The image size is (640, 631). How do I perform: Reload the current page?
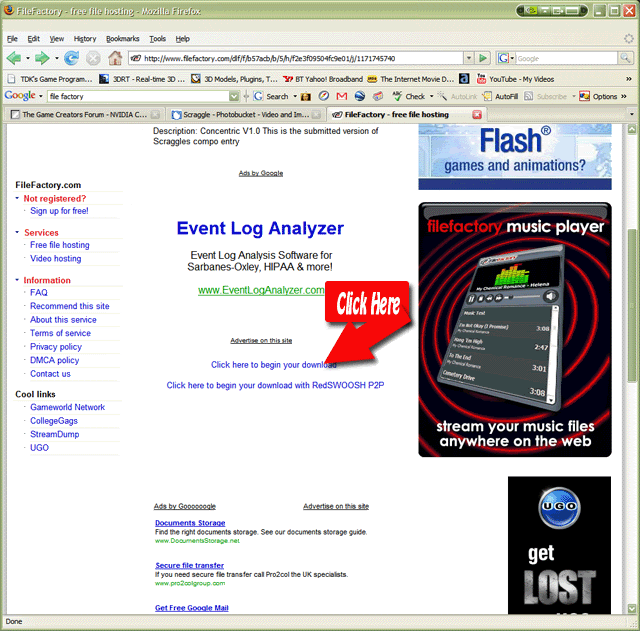[71, 58]
